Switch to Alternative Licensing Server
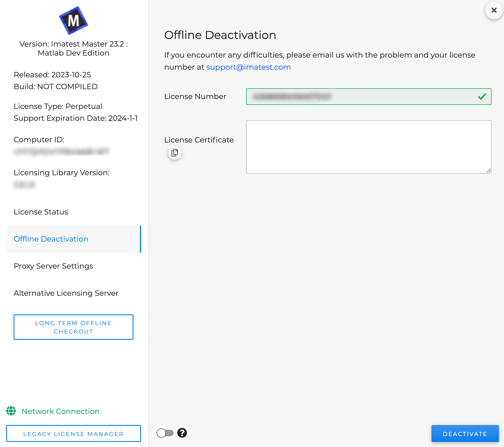 (x=66, y=293)
